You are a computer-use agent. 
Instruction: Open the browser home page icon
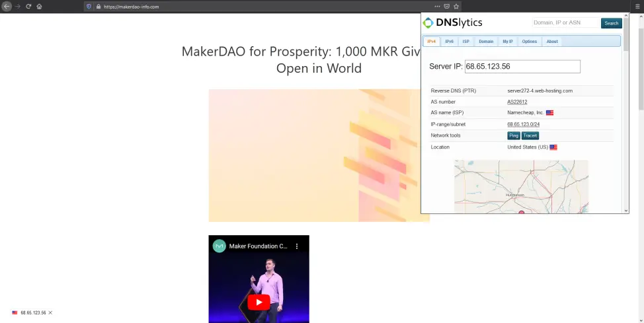tap(39, 7)
